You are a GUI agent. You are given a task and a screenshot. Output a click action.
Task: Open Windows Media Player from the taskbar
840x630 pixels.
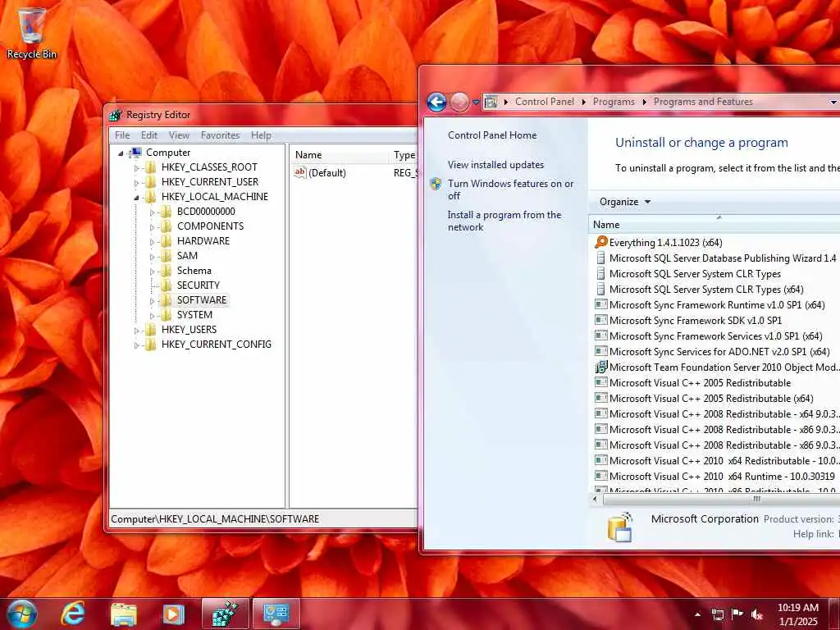coord(174,614)
